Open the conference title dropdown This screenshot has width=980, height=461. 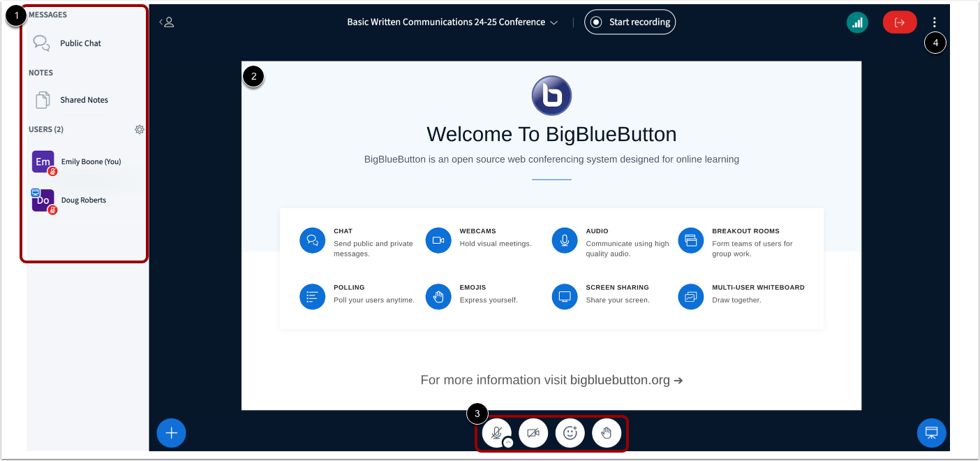554,22
